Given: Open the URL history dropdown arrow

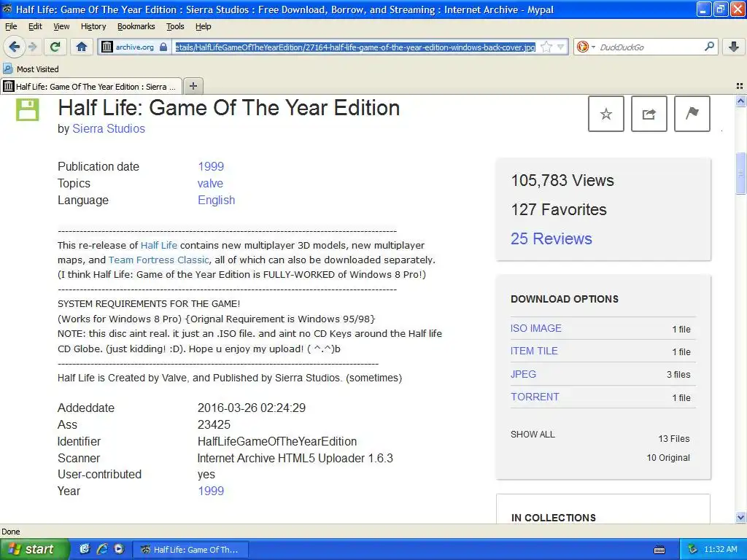Looking at the screenshot, I should point(561,47).
